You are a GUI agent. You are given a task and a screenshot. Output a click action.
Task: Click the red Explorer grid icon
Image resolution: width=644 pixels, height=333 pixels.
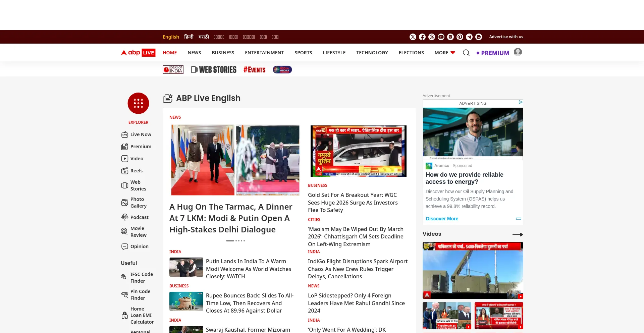[138, 103]
